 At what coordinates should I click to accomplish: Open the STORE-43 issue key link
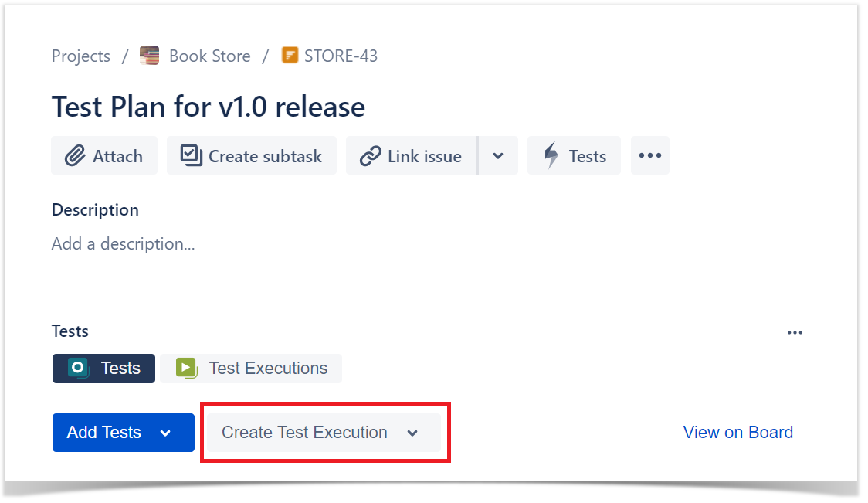point(341,56)
